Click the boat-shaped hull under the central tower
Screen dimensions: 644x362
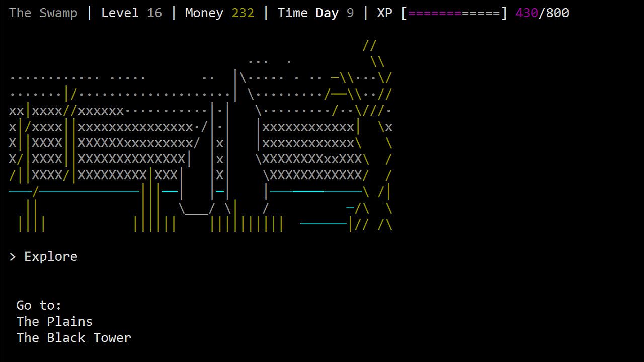point(197,208)
